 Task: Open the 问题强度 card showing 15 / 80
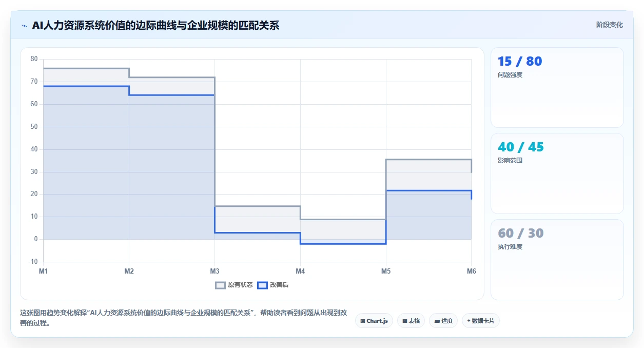[x=557, y=88]
